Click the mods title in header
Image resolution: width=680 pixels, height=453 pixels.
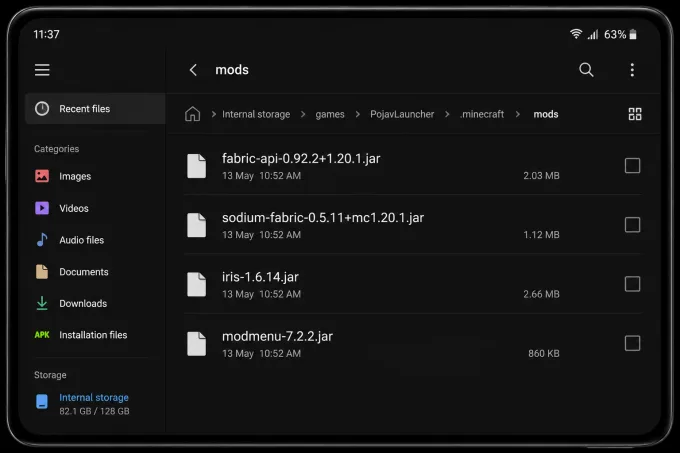point(232,70)
